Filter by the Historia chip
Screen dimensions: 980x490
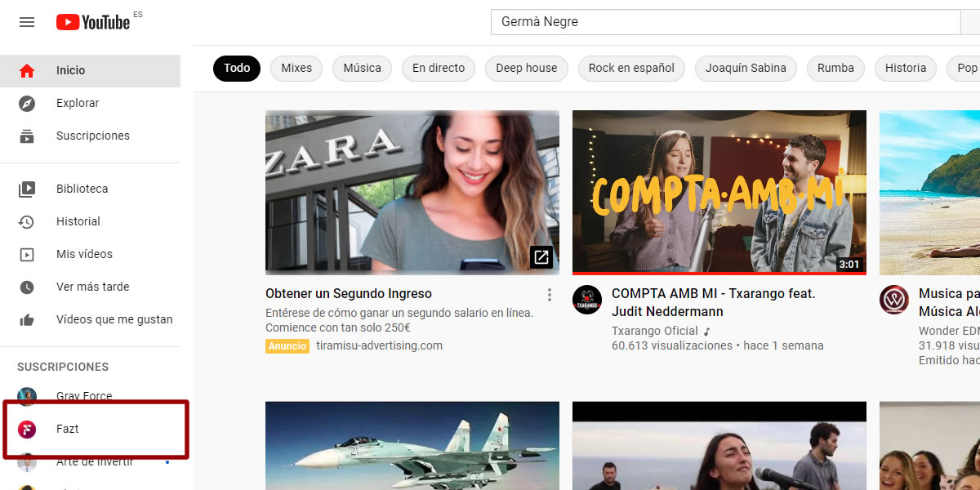click(x=906, y=68)
